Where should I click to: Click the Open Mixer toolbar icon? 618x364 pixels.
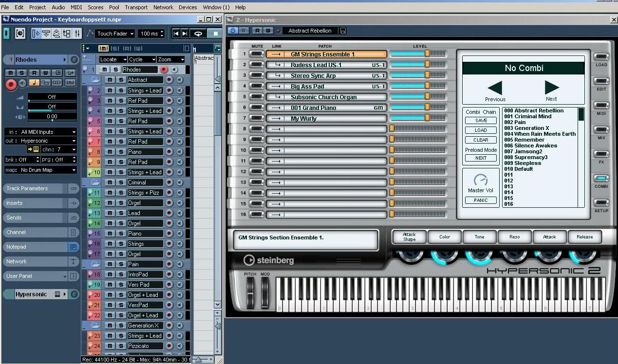tap(77, 34)
